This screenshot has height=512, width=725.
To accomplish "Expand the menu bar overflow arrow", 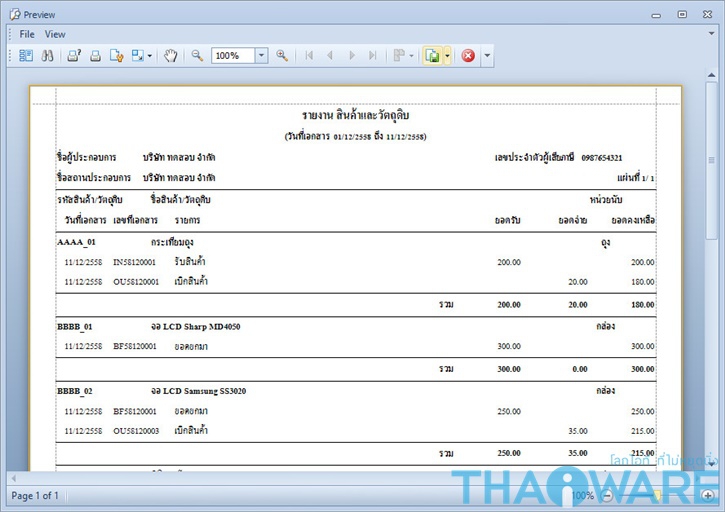I will [712, 33].
